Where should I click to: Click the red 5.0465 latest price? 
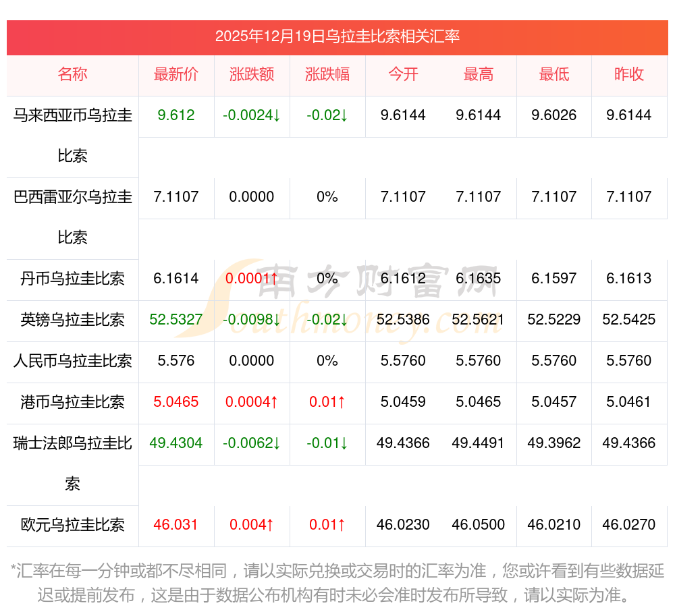[x=176, y=402]
